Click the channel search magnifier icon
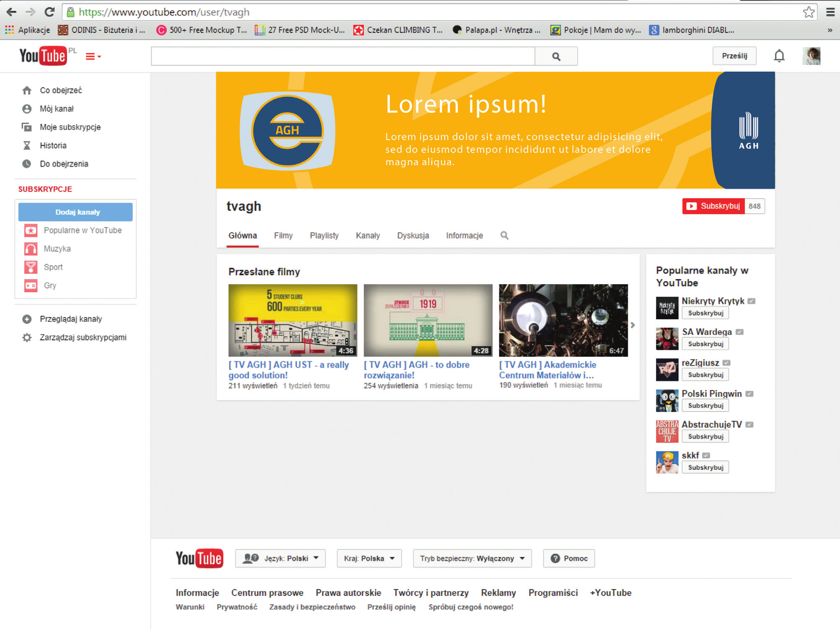Image resolution: width=840 pixels, height=629 pixels. click(x=504, y=236)
